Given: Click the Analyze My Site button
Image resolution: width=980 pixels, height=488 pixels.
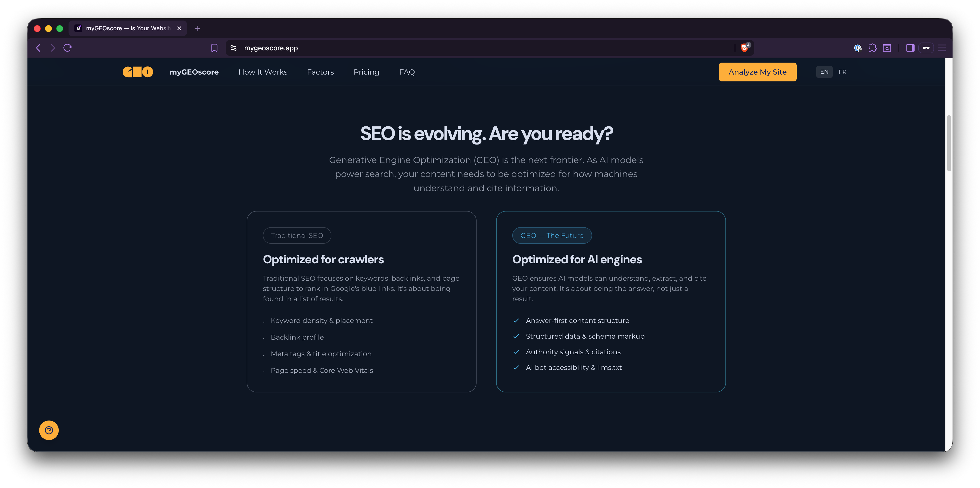Looking at the screenshot, I should [757, 72].
